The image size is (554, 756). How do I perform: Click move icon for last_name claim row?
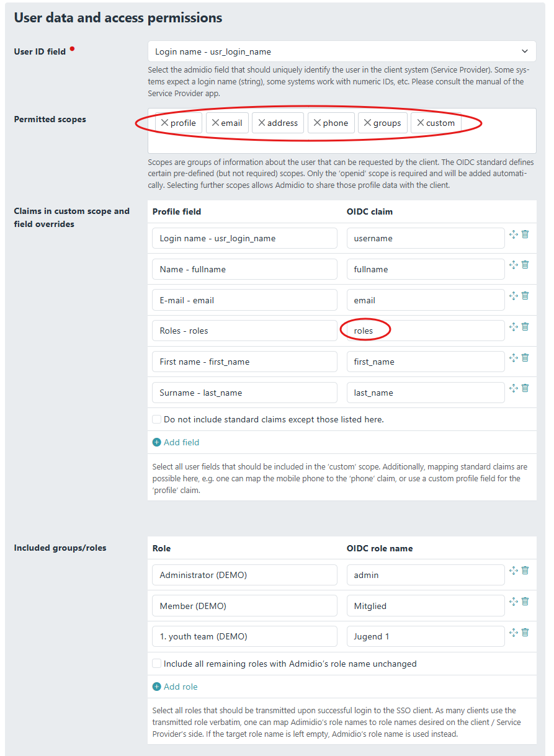[513, 388]
